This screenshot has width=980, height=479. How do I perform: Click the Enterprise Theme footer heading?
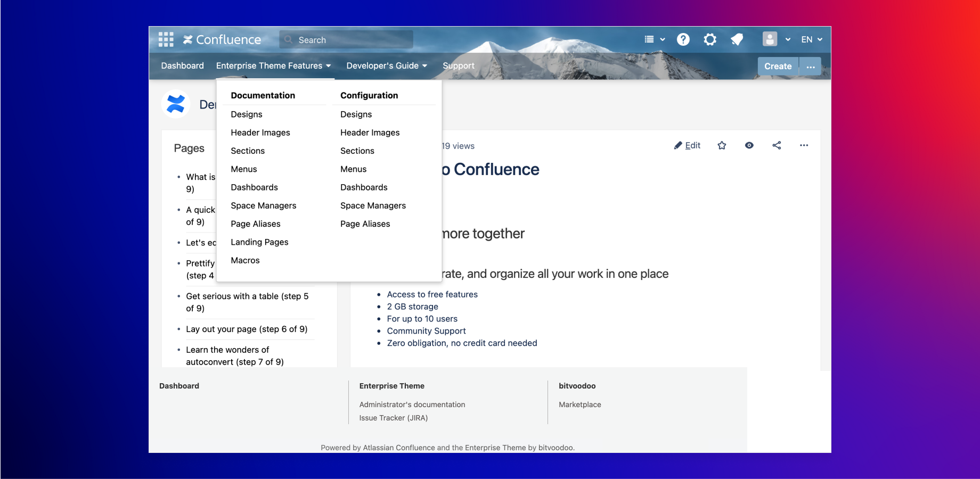coord(392,386)
